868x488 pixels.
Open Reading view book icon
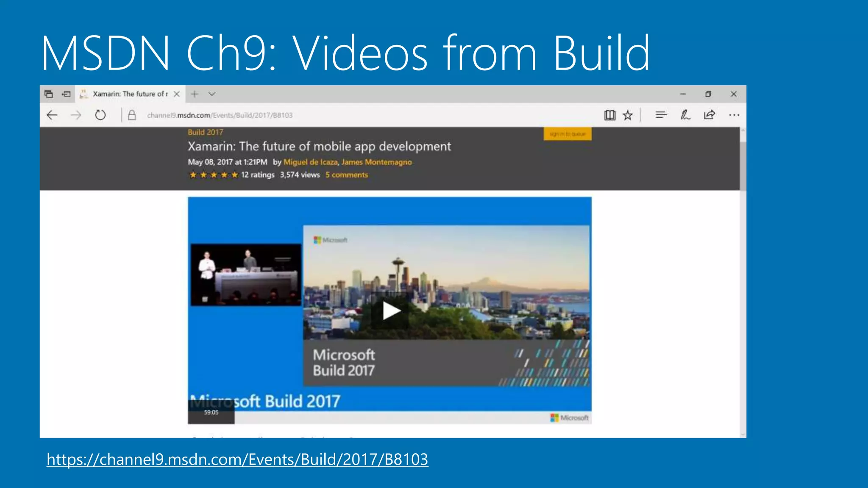click(609, 115)
